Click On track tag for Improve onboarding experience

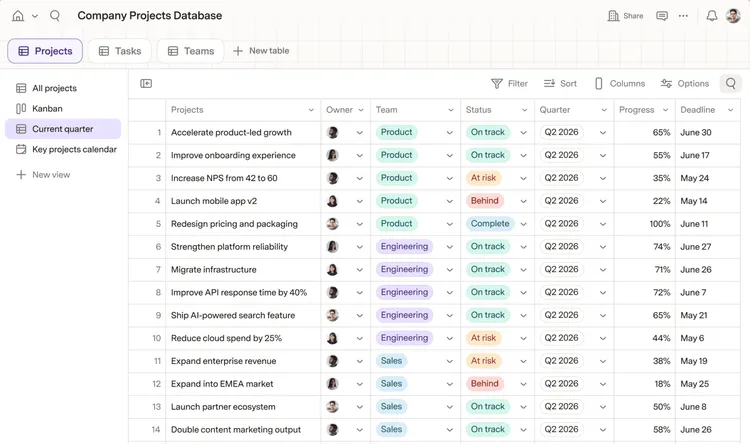point(487,155)
